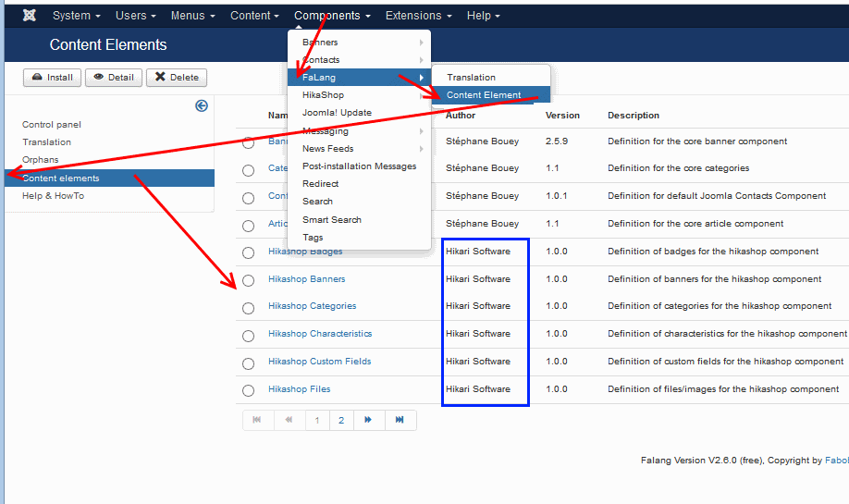849x504 pixels.
Task: Click the Description column header
Action: (634, 116)
